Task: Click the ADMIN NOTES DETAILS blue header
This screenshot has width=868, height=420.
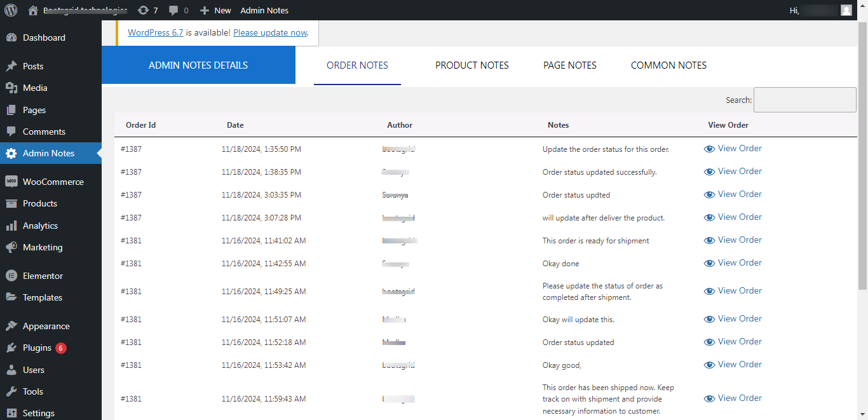Action: [198, 65]
